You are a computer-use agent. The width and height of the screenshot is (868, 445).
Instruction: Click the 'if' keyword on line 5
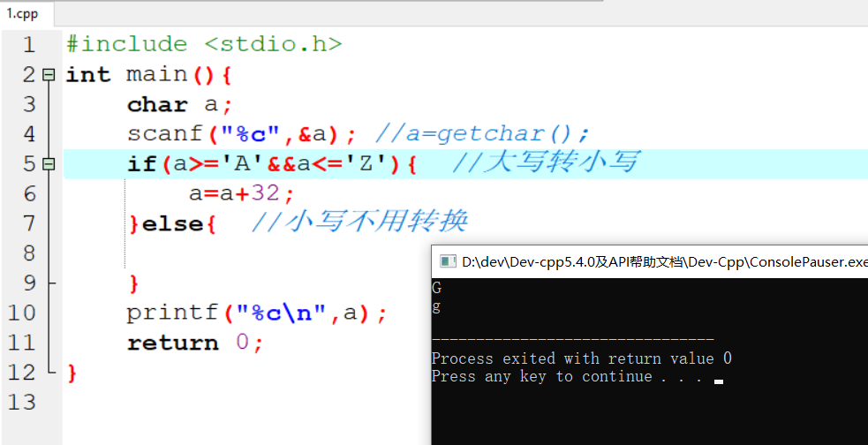(x=141, y=164)
